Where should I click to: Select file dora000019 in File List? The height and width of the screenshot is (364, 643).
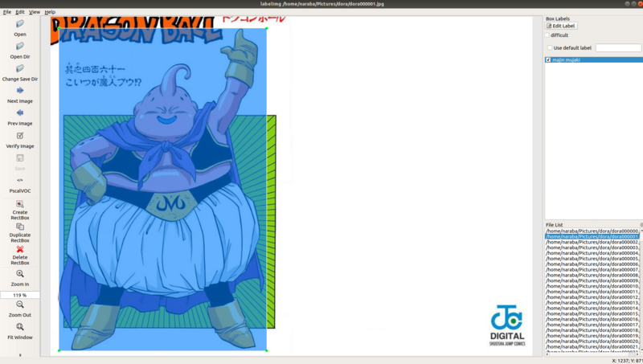[x=592, y=336]
